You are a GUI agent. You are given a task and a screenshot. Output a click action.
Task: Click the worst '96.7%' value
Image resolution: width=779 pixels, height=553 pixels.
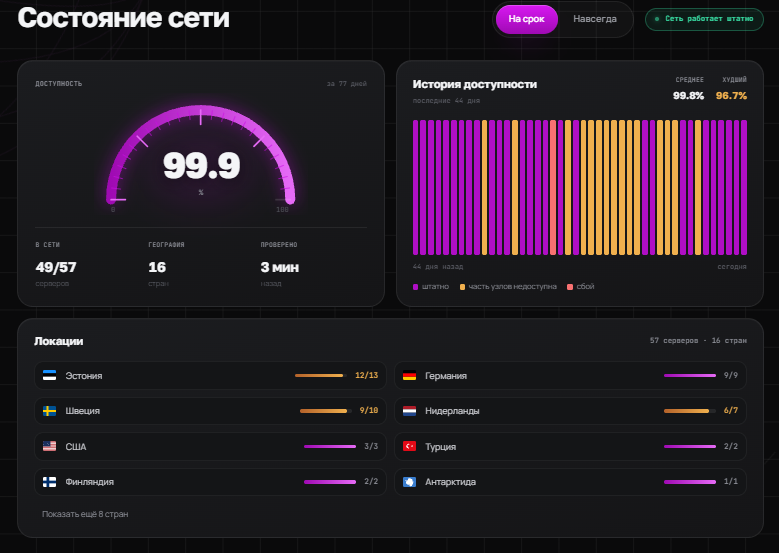[x=731, y=95]
